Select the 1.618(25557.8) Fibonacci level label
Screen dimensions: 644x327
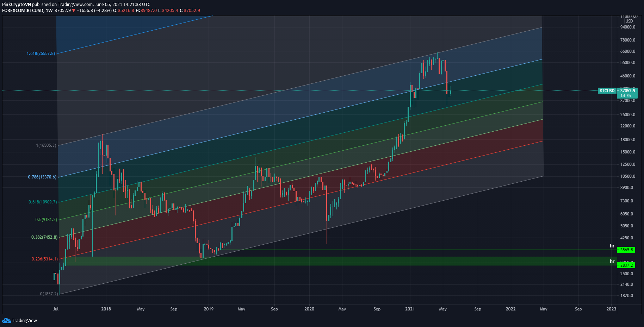click(41, 54)
